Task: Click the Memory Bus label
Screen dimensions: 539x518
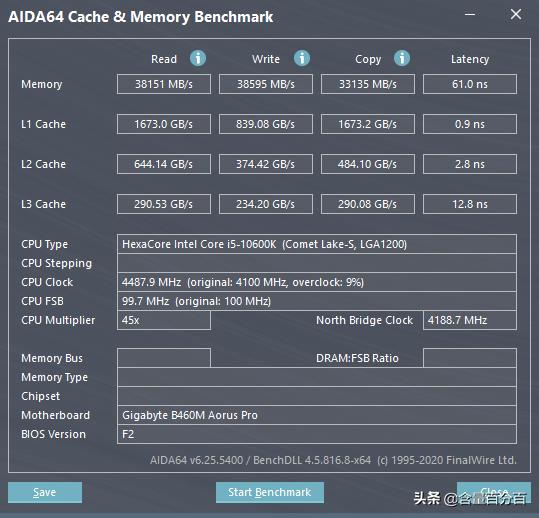Action: [x=52, y=358]
